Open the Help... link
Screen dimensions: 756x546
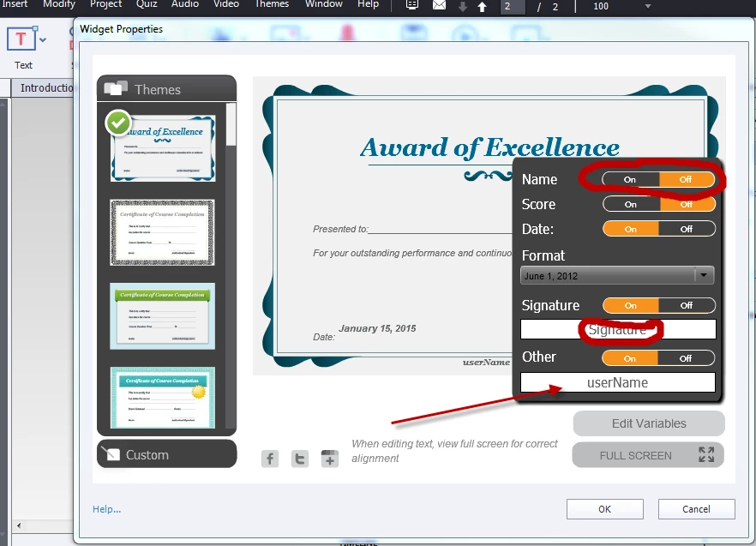[106, 509]
